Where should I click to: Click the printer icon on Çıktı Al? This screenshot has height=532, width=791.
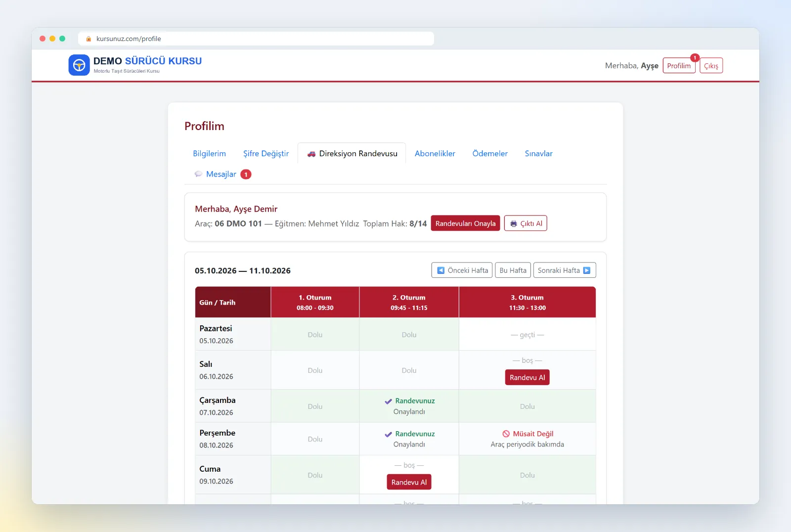pyautogui.click(x=514, y=223)
